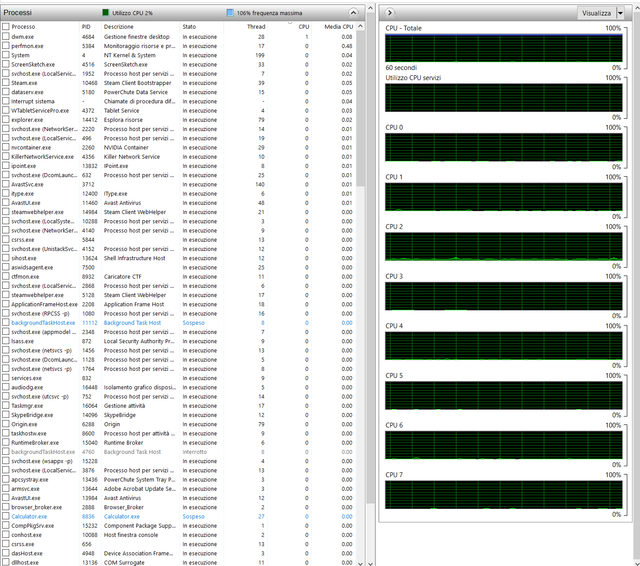Select audiodg.exe process name
Image resolution: width=640 pixels, height=566 pixels.
click(x=27, y=387)
